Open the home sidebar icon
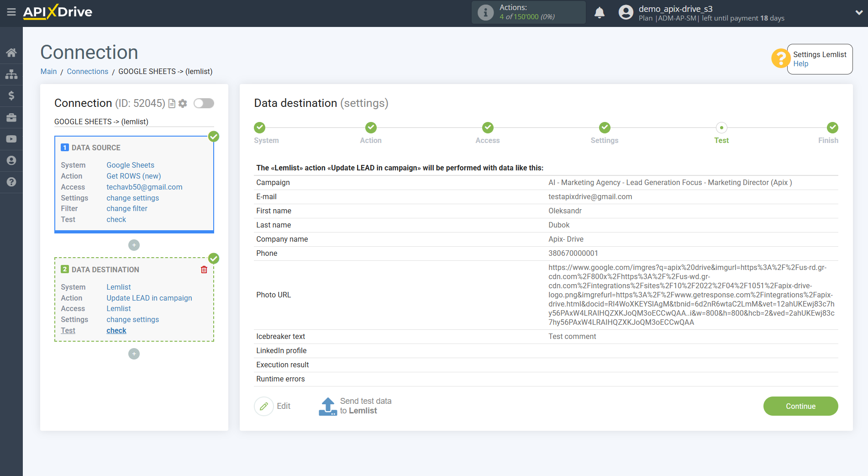This screenshot has width=868, height=476. tap(11, 53)
